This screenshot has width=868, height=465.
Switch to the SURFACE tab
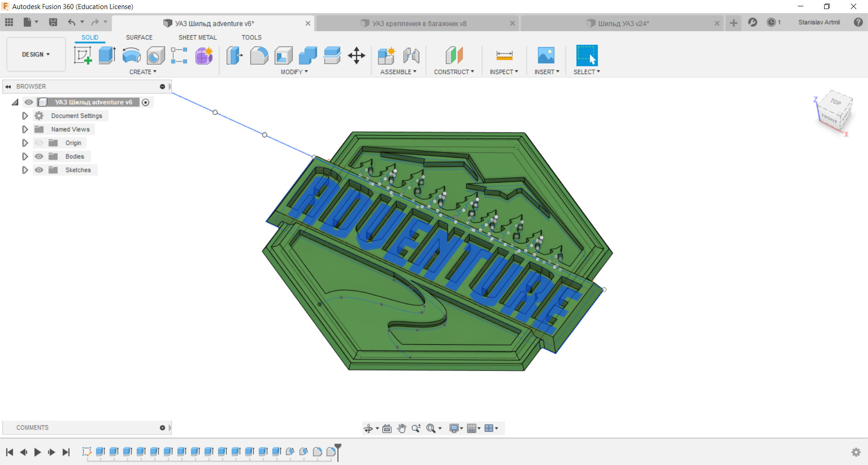(139, 38)
